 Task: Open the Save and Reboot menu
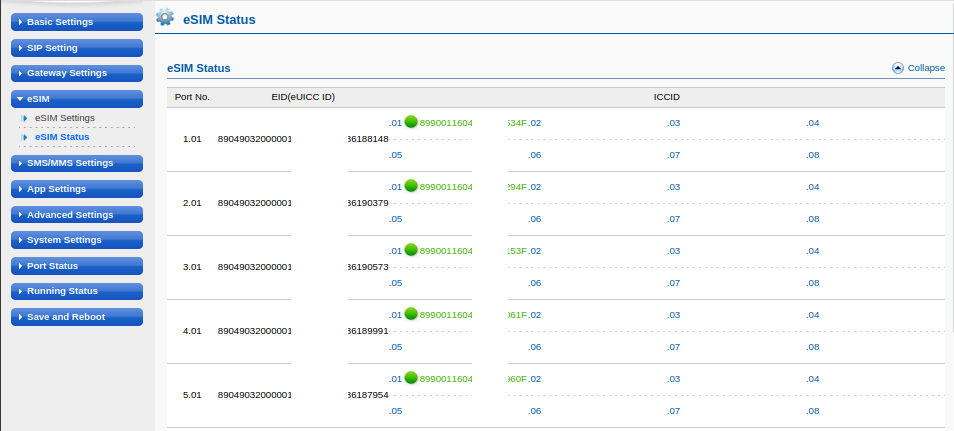click(x=77, y=317)
